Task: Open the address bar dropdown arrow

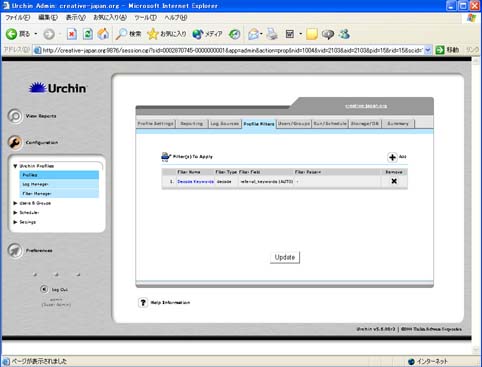Action: (428, 50)
